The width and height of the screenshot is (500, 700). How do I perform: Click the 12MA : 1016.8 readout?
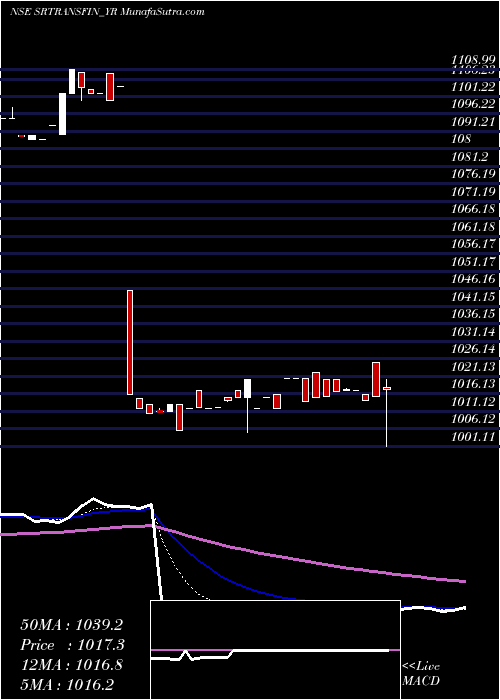(71, 665)
